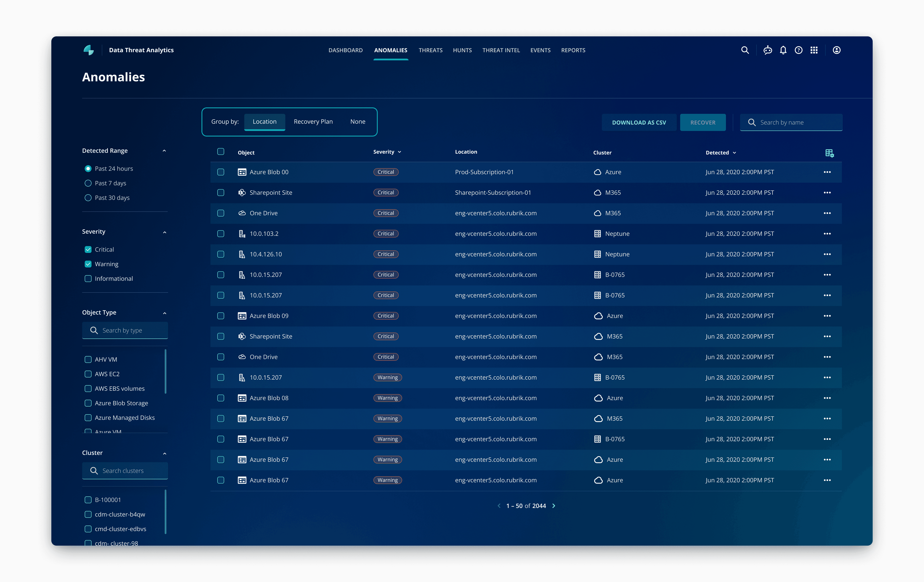Open the chatbot assistant icon in header

tap(767, 50)
